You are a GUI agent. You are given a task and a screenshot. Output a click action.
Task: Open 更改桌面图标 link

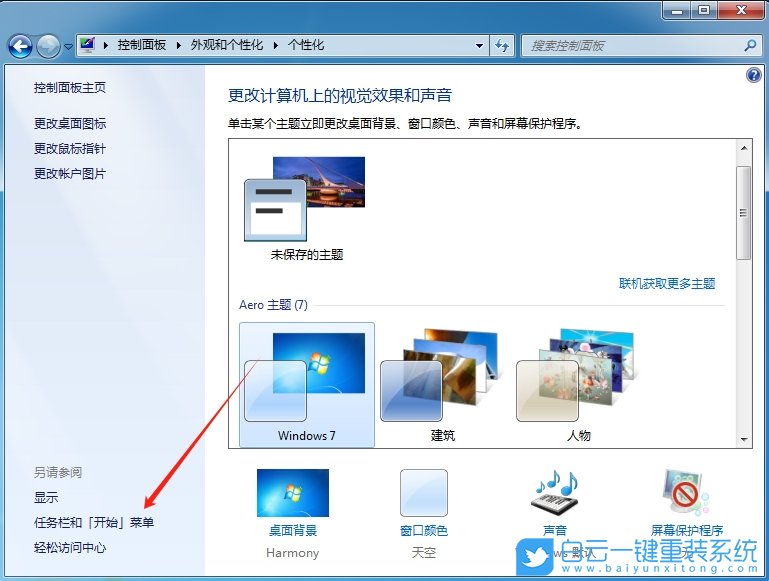(x=70, y=124)
